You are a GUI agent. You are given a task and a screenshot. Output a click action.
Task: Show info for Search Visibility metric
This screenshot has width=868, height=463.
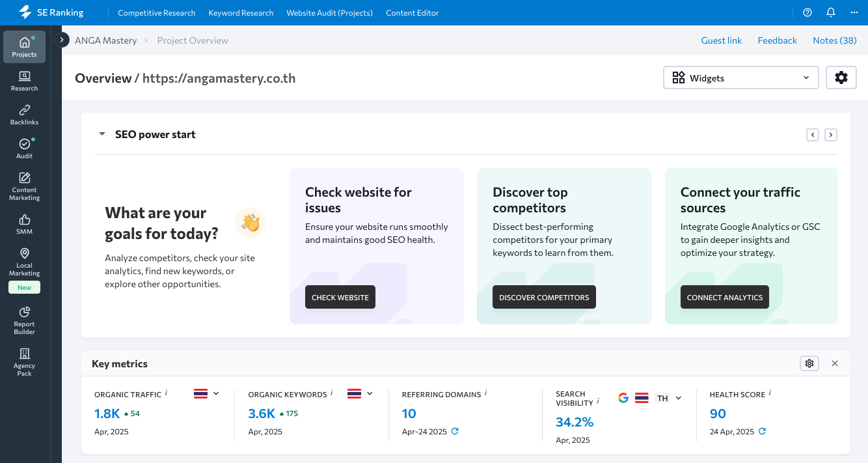[x=598, y=402]
